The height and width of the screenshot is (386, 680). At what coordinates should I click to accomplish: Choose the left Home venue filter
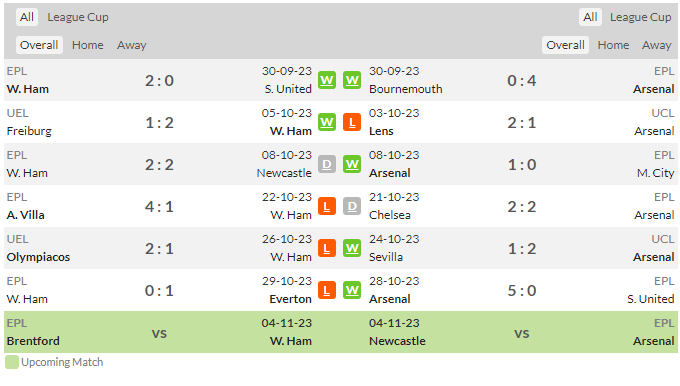88,45
